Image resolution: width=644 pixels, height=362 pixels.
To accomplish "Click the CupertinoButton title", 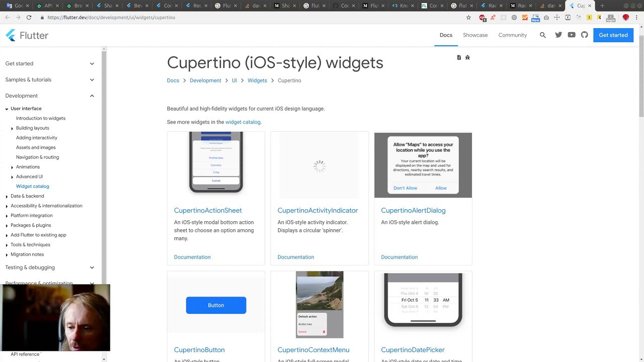I will 199,350.
